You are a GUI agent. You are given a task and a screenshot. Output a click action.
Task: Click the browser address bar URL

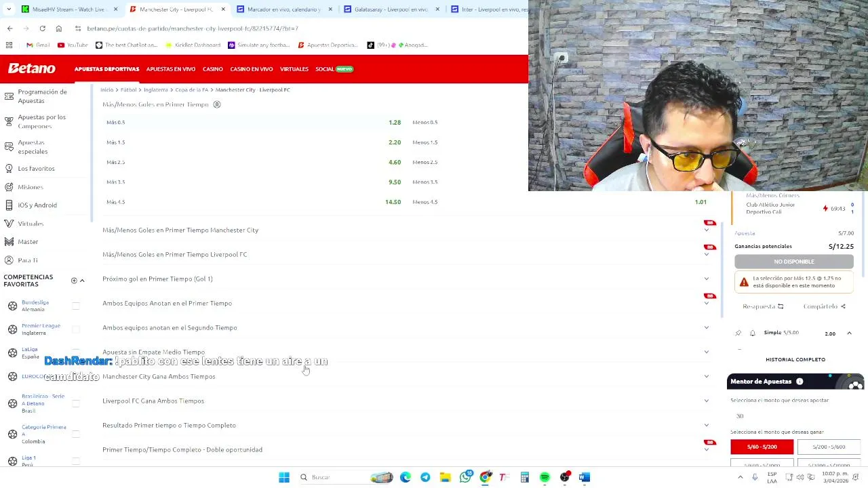point(193,28)
